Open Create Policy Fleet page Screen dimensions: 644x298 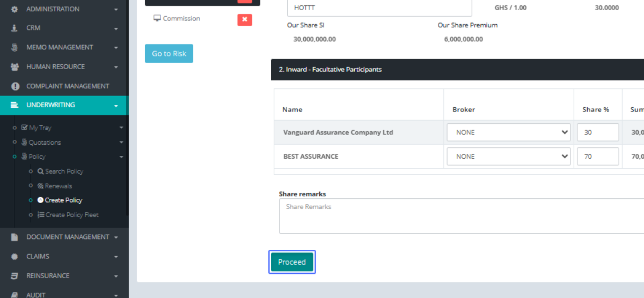72,215
